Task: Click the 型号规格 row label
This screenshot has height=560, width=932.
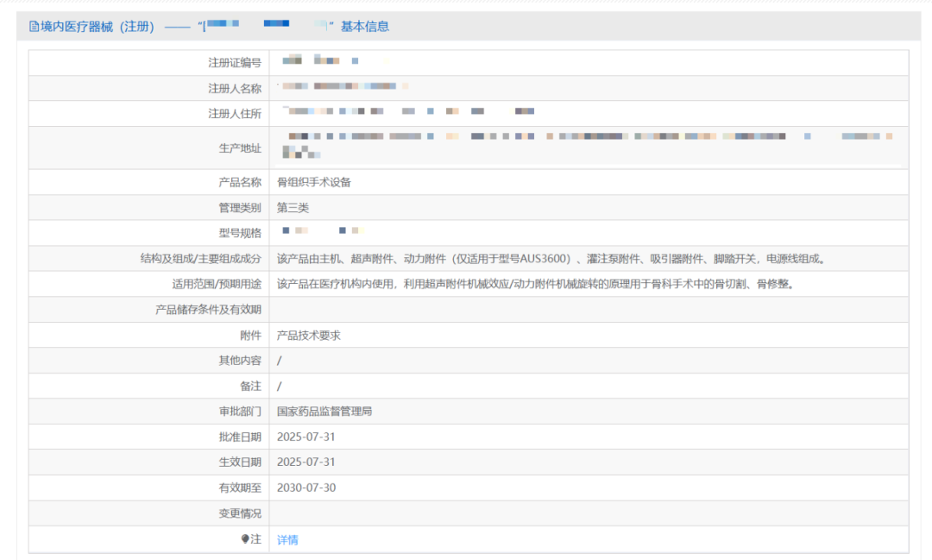Action: (x=239, y=233)
